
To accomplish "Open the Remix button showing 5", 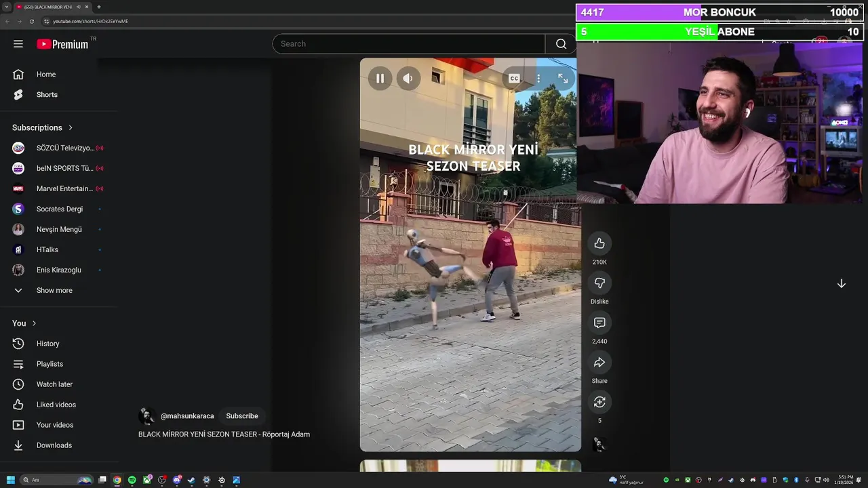I will tap(599, 402).
